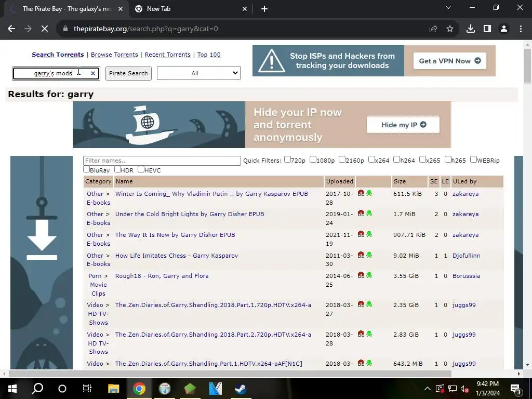
Task: Click Hide my IP button
Action: pyautogui.click(x=403, y=125)
